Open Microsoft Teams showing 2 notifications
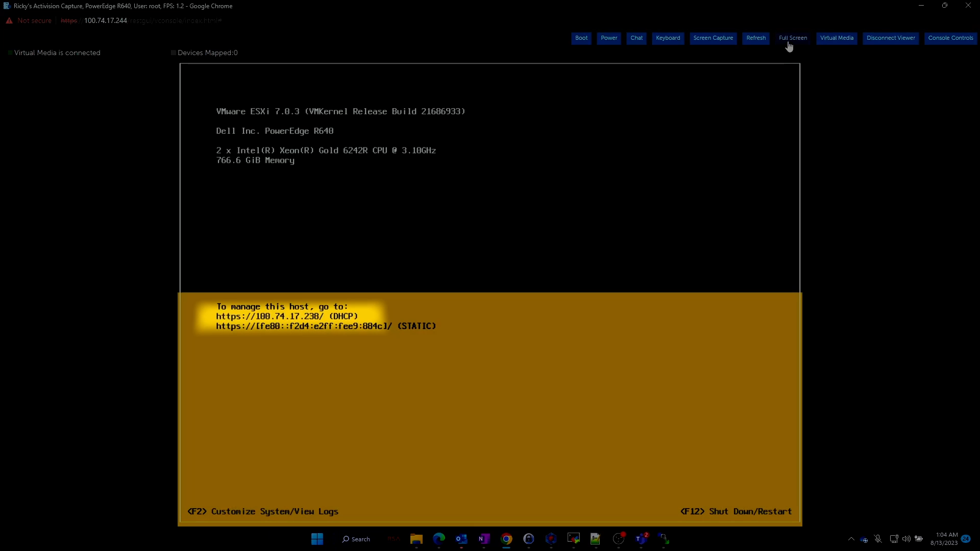 (642, 539)
